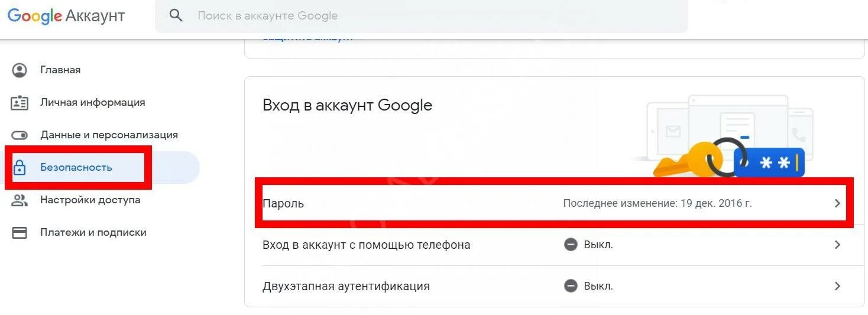Image resolution: width=868 pixels, height=315 pixels.
Task: Open the phone sign-in row chevron
Action: point(837,245)
